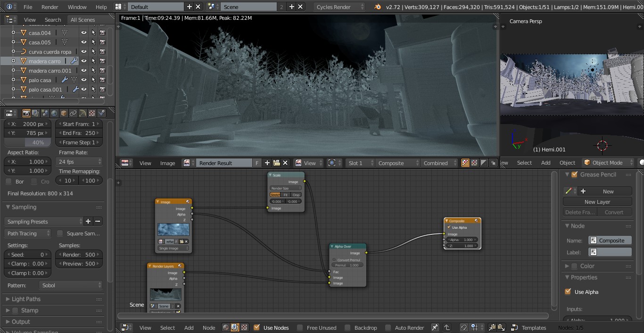Show Alpha channel only in image editor
This screenshot has height=333, width=644.
point(484,163)
